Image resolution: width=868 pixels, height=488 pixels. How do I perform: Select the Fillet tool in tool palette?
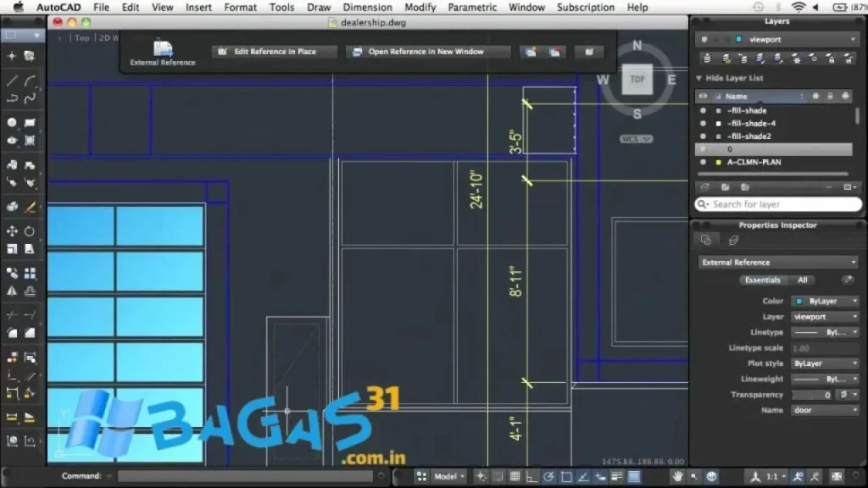12,333
